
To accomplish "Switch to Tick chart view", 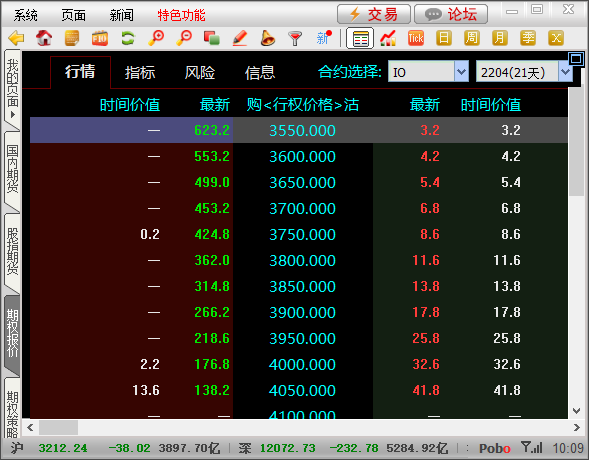I will coord(416,38).
